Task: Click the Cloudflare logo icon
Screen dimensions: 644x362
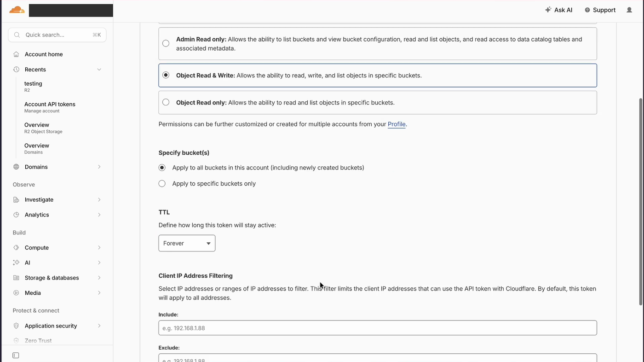Action: [17, 10]
